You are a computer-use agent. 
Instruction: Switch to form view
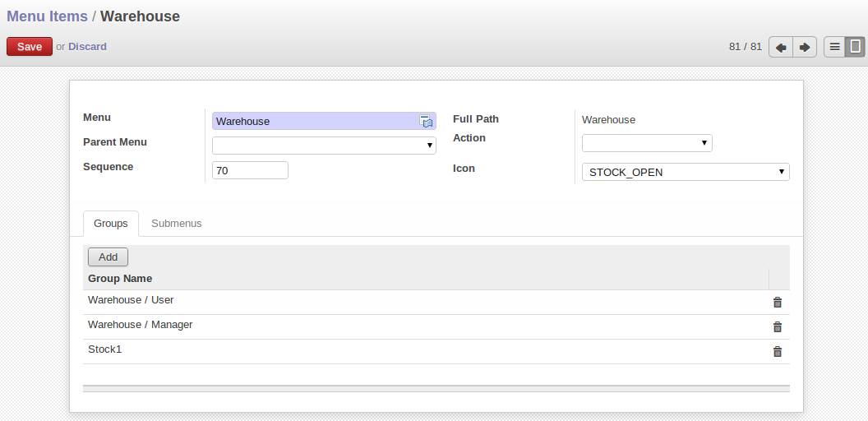tap(856, 47)
